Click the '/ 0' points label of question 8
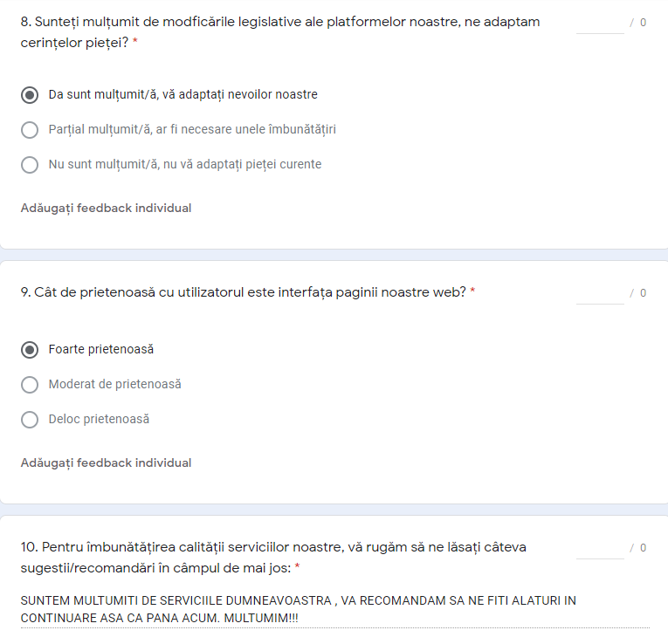 point(638,23)
